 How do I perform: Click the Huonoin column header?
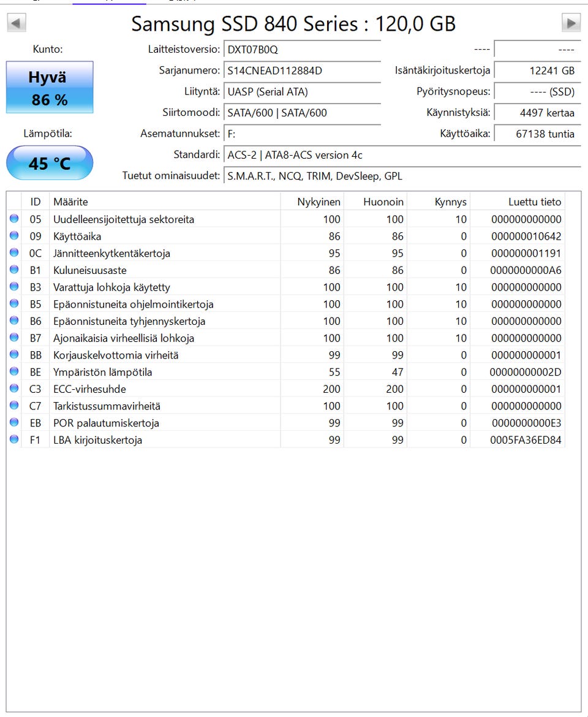click(x=375, y=202)
